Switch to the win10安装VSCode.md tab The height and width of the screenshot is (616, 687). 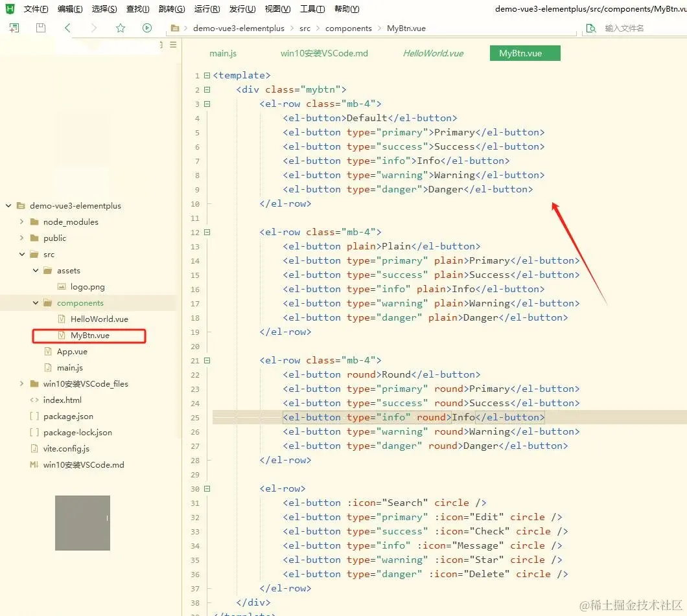(x=324, y=53)
